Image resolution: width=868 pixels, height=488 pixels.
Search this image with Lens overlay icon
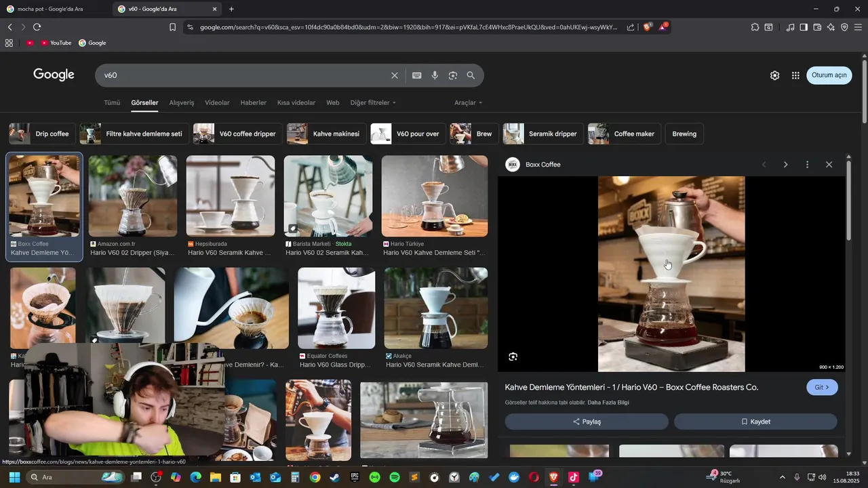point(513,357)
